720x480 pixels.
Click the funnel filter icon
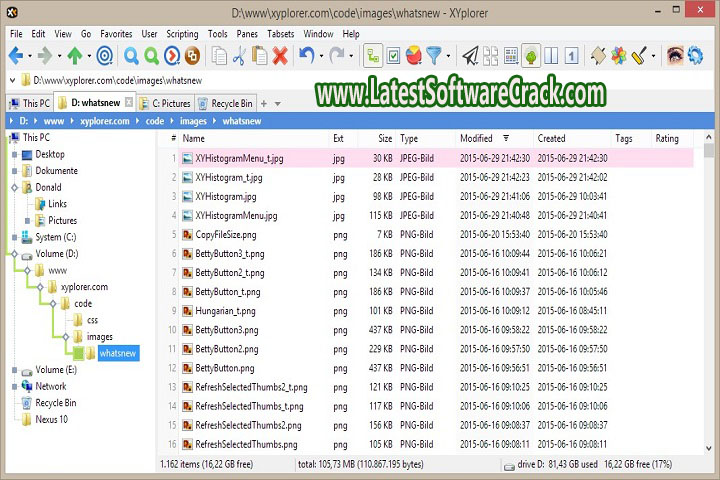coord(435,56)
